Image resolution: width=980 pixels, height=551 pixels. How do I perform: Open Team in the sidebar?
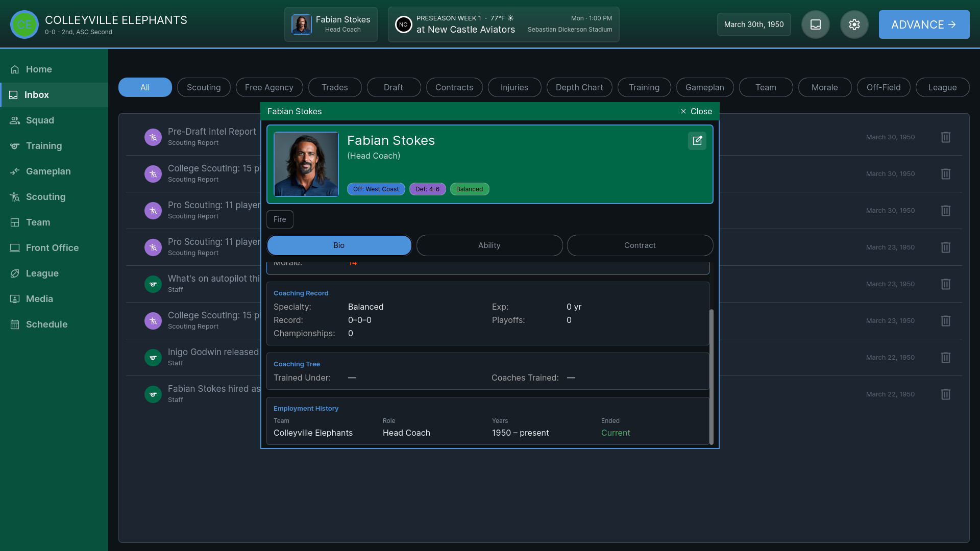pyautogui.click(x=54, y=222)
